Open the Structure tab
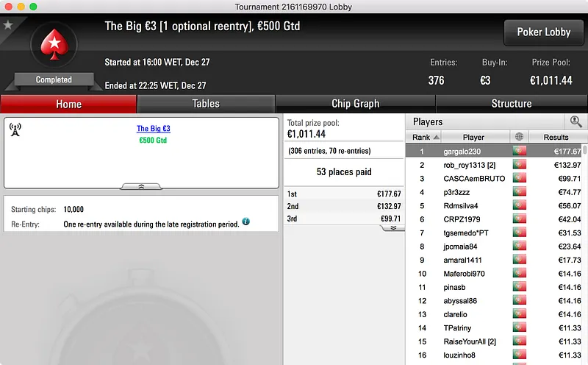588x365 pixels. 512,104
